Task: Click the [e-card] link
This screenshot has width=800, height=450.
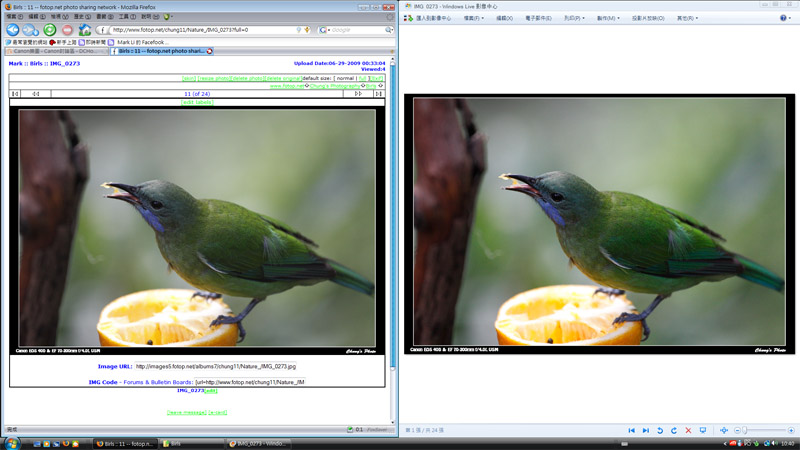Action: [218, 412]
